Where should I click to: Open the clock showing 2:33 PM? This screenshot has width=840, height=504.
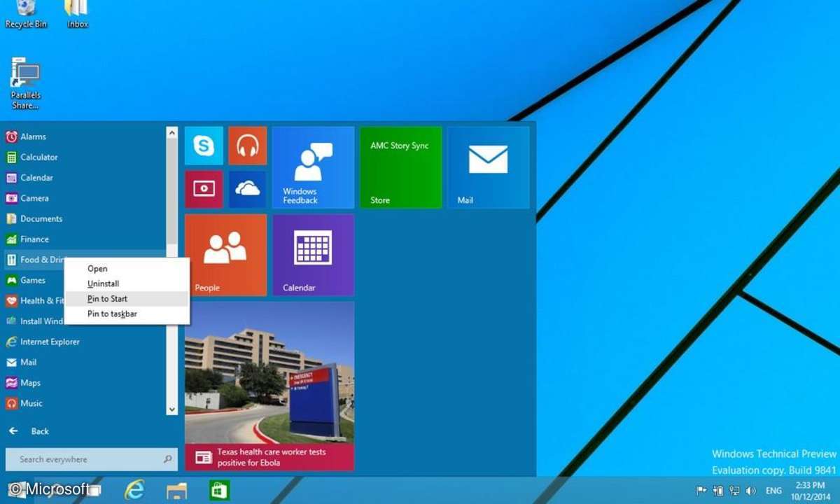(810, 490)
